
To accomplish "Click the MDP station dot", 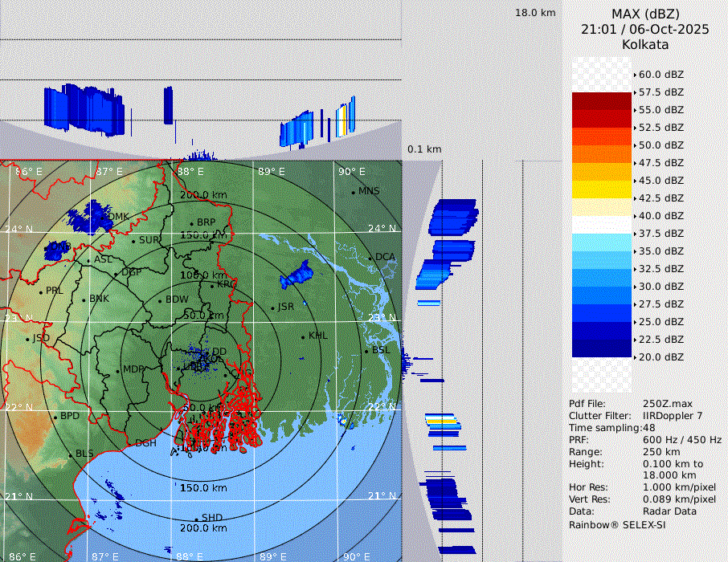I will tap(117, 370).
